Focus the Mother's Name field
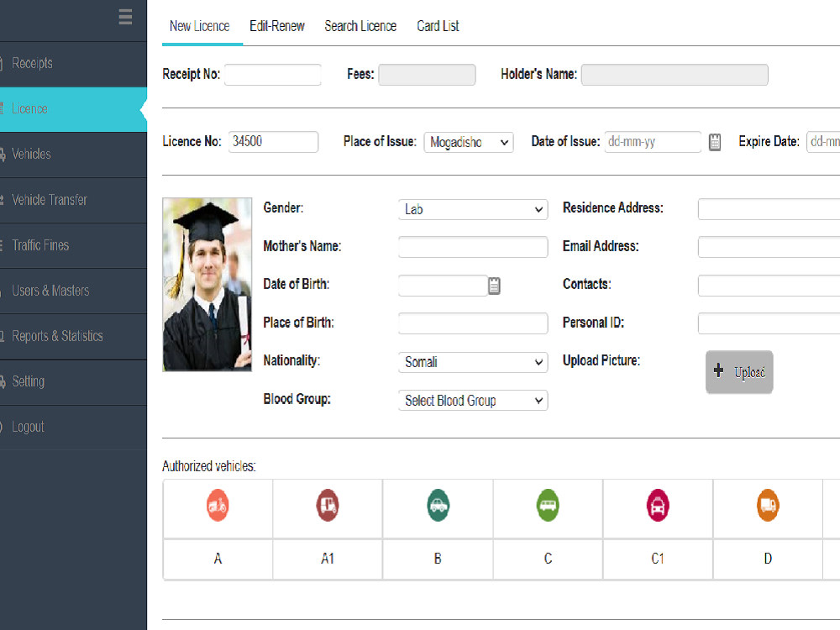 473,247
